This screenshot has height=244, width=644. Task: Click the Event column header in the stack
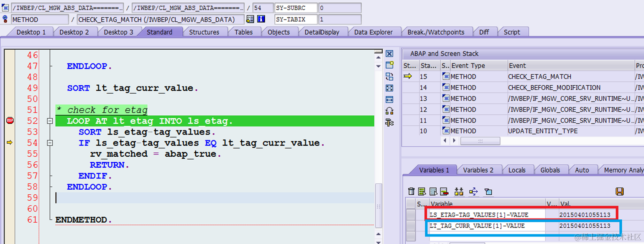[x=570, y=66]
